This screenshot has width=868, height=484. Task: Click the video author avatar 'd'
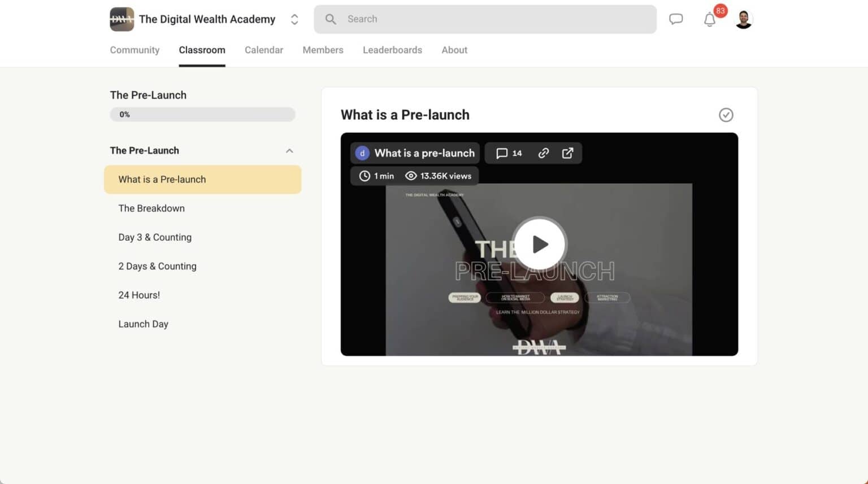(362, 153)
